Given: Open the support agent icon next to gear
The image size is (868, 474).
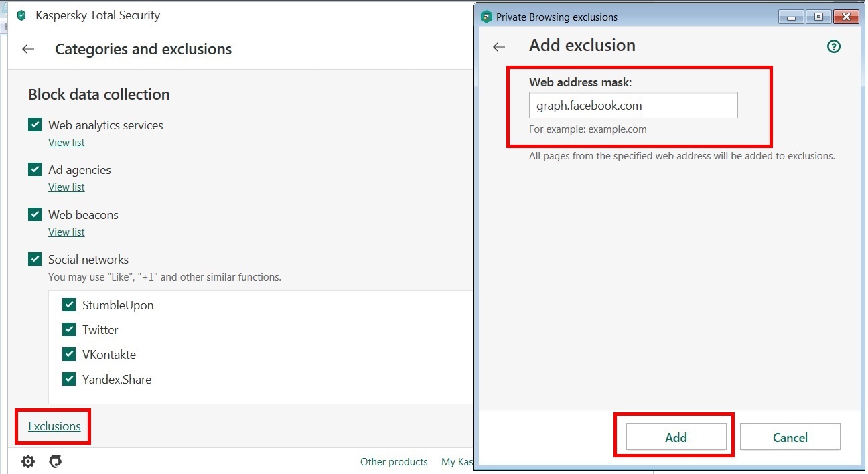Looking at the screenshot, I should (56, 461).
